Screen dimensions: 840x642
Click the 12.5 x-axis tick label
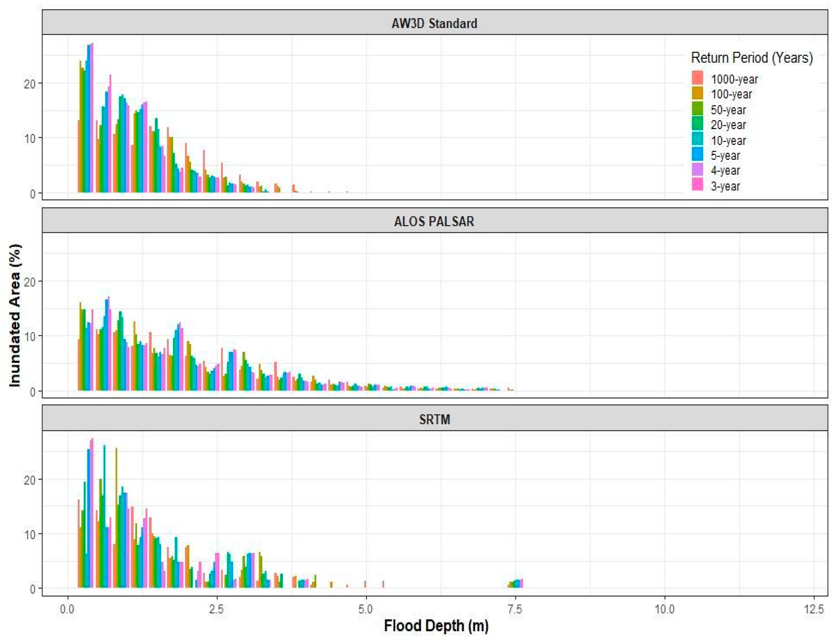pos(814,609)
